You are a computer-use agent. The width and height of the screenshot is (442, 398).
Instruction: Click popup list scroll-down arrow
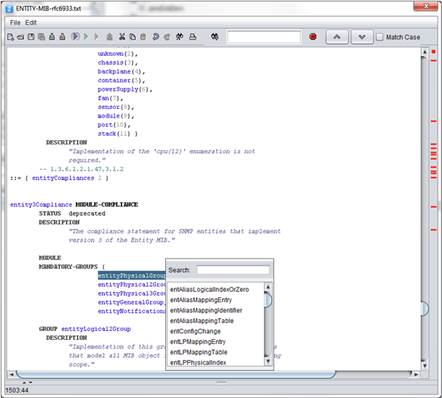pyautogui.click(x=268, y=361)
